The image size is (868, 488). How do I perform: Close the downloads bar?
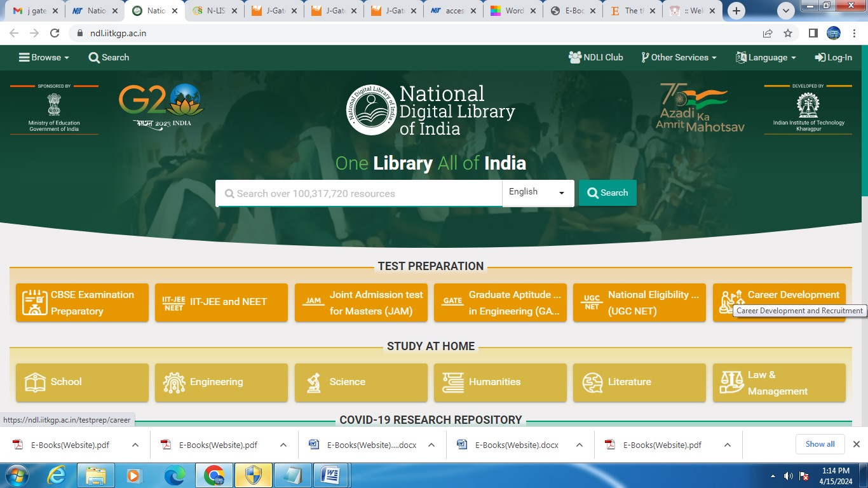(x=856, y=444)
